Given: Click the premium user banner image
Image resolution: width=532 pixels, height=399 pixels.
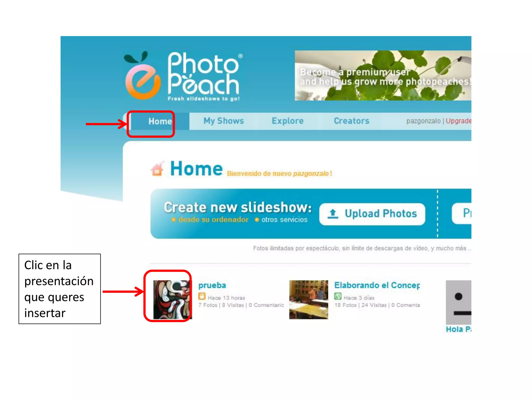Looking at the screenshot, I should 383,76.
